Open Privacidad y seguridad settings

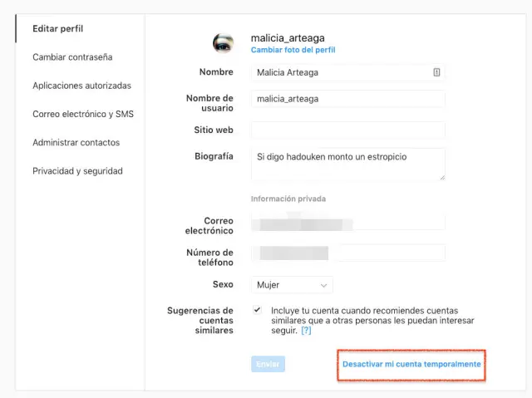pyautogui.click(x=77, y=171)
